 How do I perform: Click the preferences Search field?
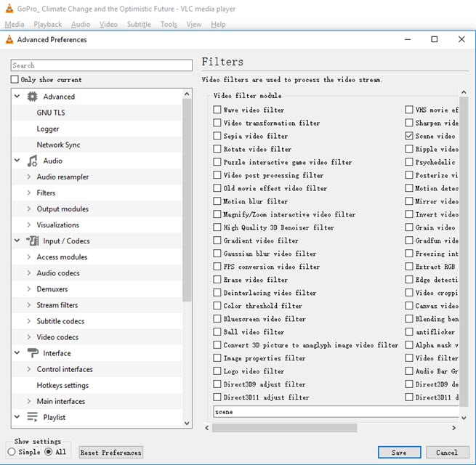pos(102,65)
